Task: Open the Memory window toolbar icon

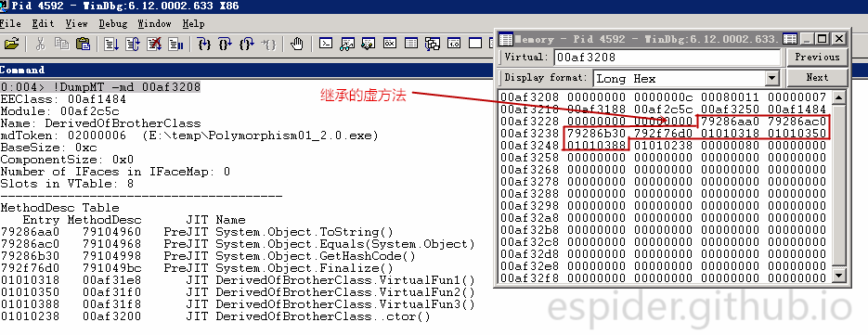Action: point(411,44)
